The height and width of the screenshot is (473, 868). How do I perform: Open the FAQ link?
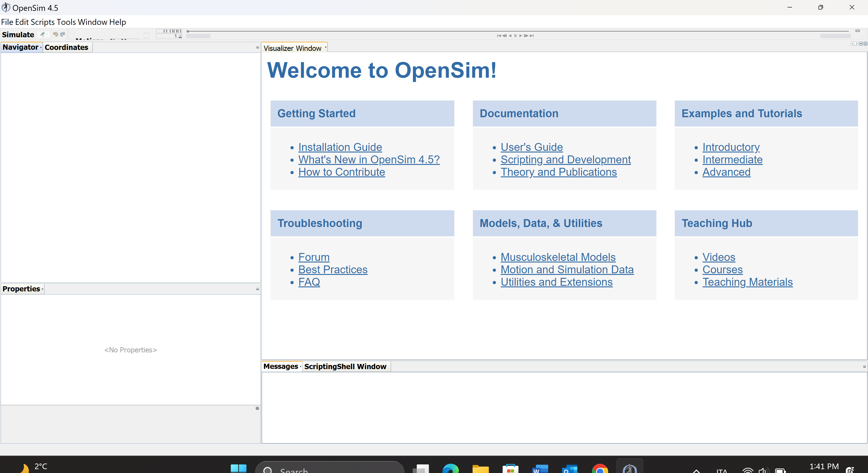click(309, 282)
